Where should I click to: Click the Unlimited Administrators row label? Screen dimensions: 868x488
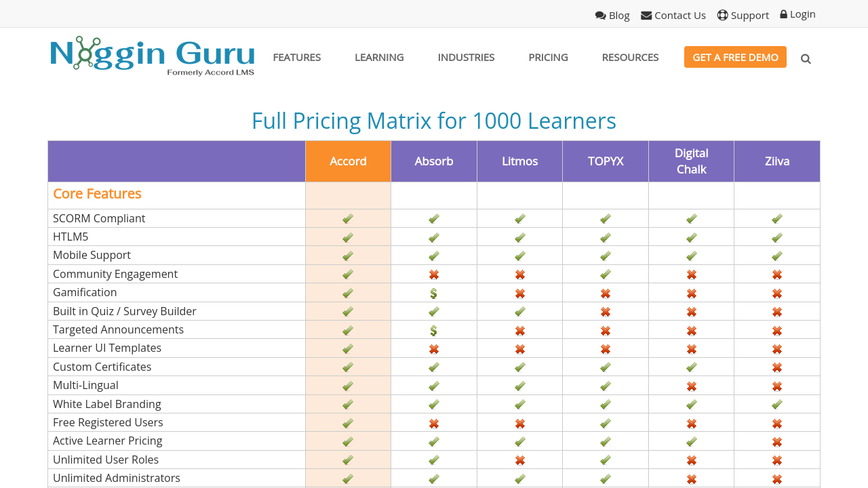117,478
